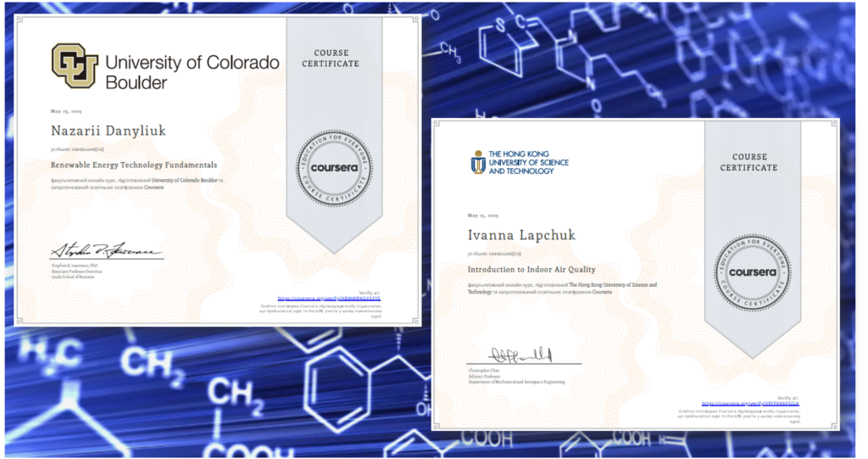The image size is (868, 459).
Task: Click Course Certificate ribbon label on left certificate
Action: pyautogui.click(x=331, y=59)
